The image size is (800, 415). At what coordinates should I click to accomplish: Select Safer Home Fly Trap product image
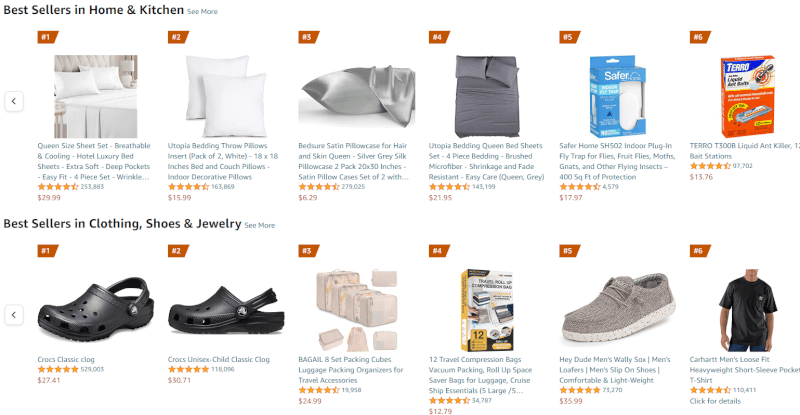pos(618,96)
